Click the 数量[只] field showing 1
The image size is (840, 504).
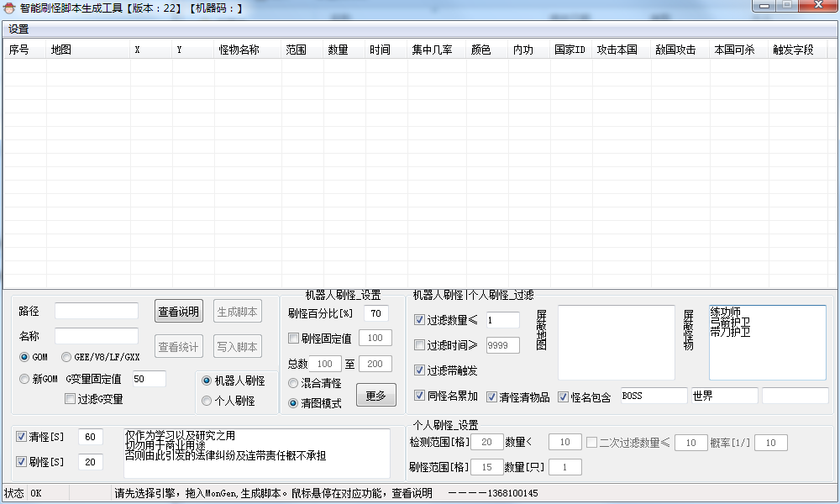pos(564,467)
